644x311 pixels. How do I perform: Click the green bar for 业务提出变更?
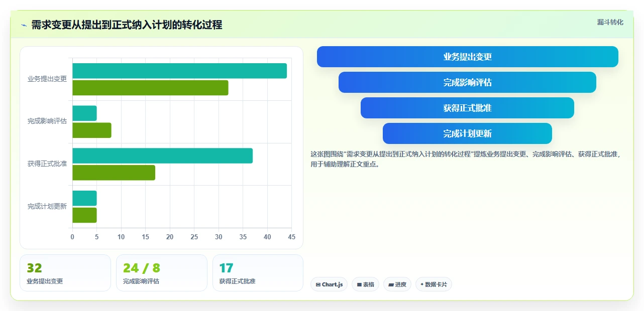(x=150, y=88)
